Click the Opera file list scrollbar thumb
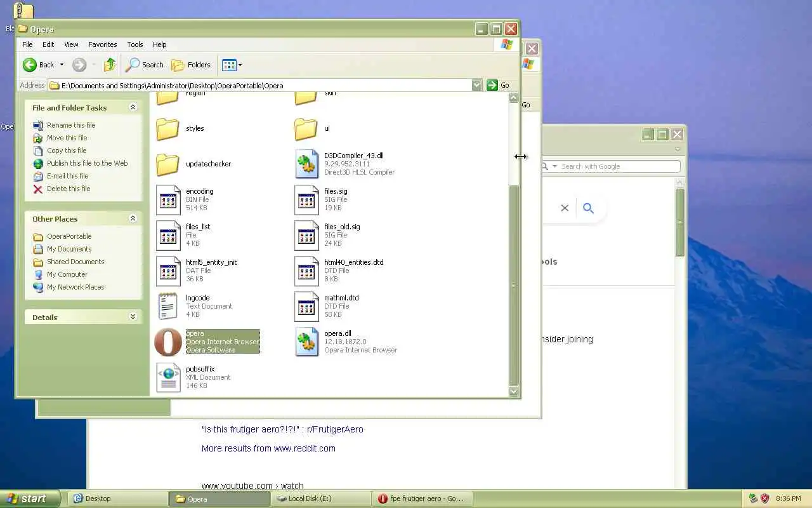 [514, 284]
